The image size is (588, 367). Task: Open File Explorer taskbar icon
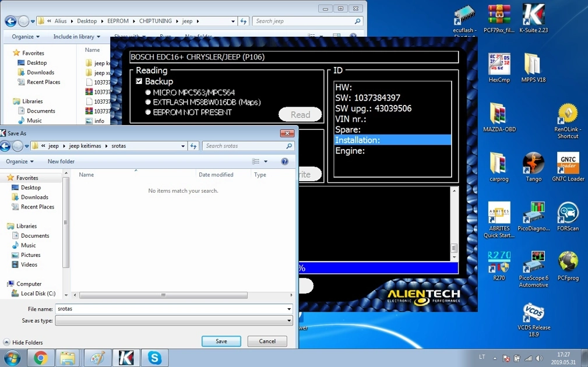(x=68, y=358)
